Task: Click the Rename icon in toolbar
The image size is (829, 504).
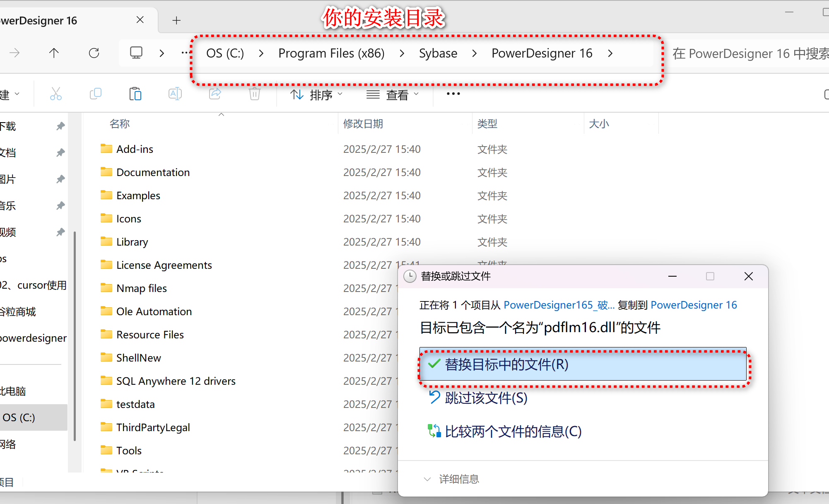Action: (175, 94)
